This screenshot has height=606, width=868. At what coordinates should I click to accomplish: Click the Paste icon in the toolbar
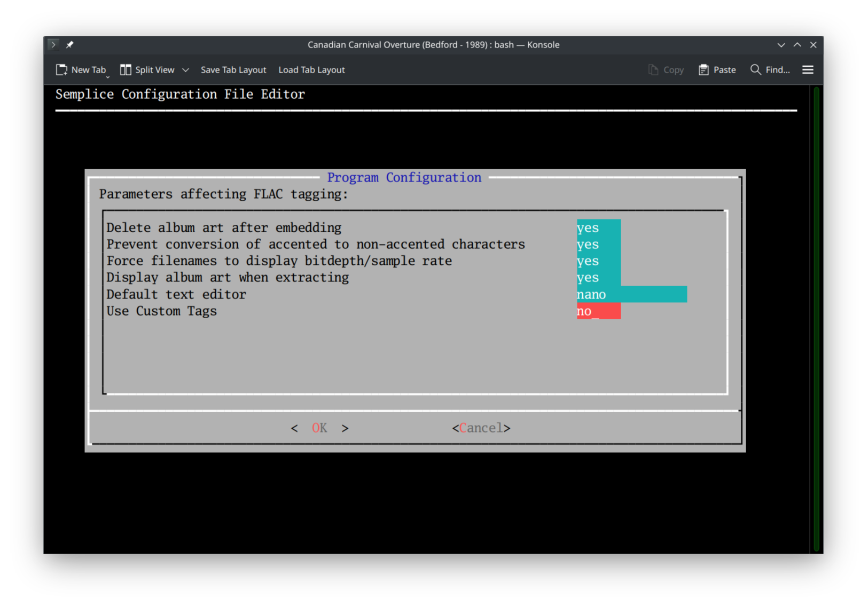703,69
